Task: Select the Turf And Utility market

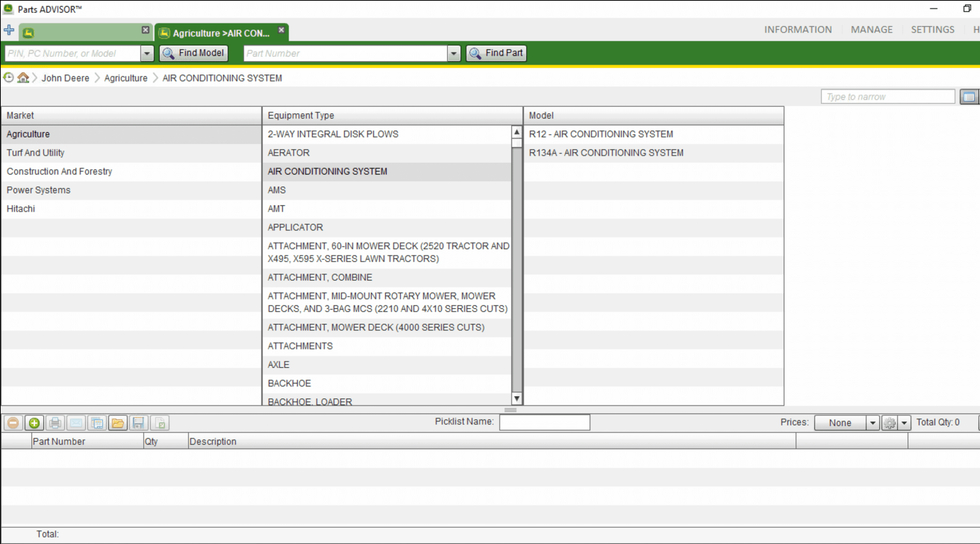Action: pyautogui.click(x=131, y=153)
